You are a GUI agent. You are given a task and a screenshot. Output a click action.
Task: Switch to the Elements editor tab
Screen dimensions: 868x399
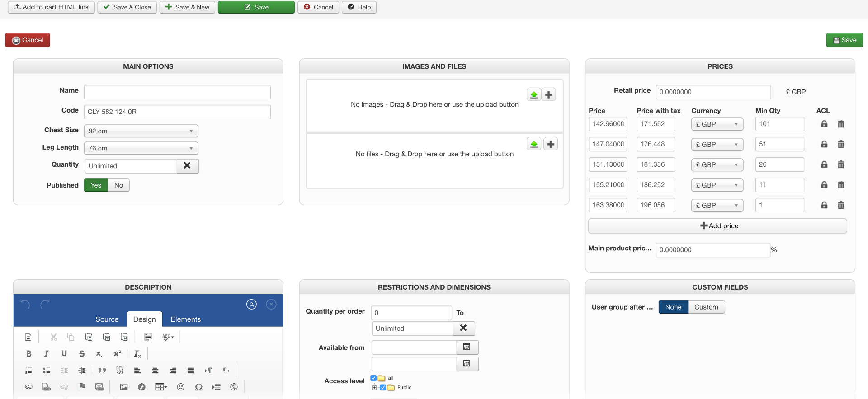pyautogui.click(x=185, y=319)
